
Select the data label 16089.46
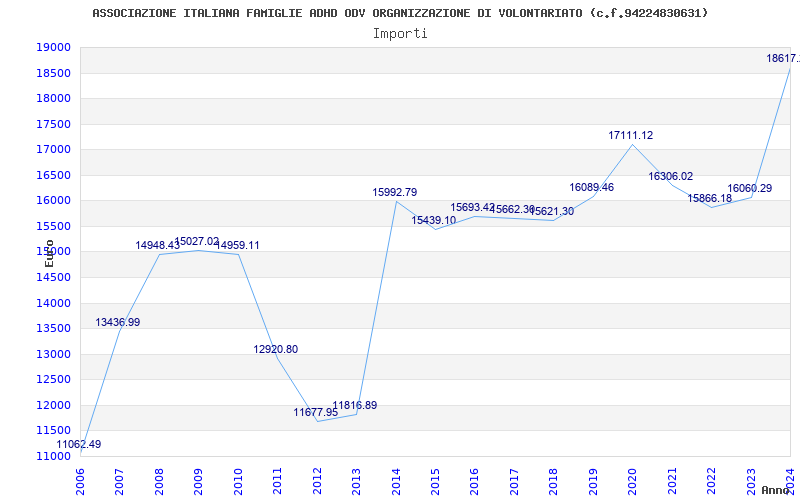591,187
